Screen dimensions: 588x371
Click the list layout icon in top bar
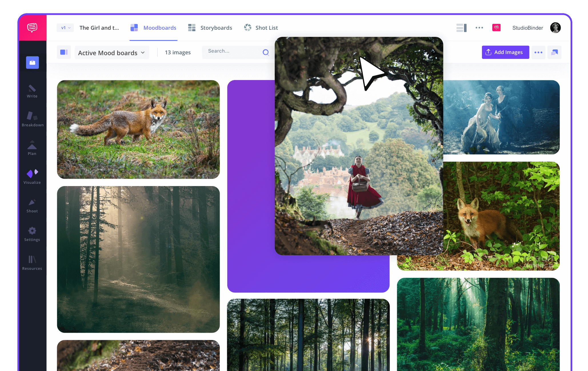461,28
